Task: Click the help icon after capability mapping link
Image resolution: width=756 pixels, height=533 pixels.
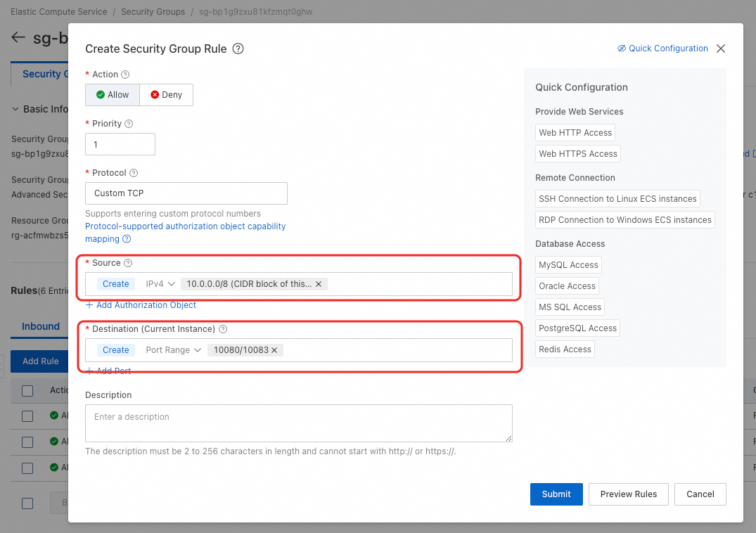Action: 127,238
